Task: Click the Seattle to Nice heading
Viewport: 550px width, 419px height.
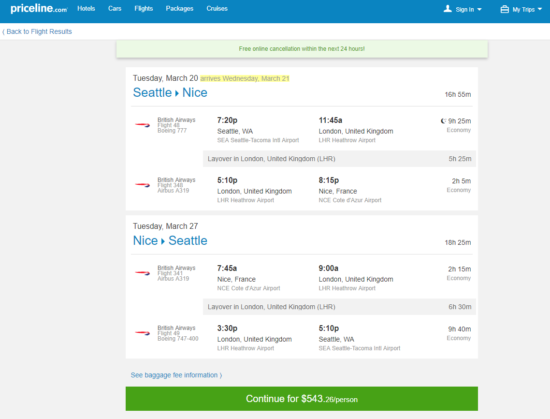Action: coord(170,93)
